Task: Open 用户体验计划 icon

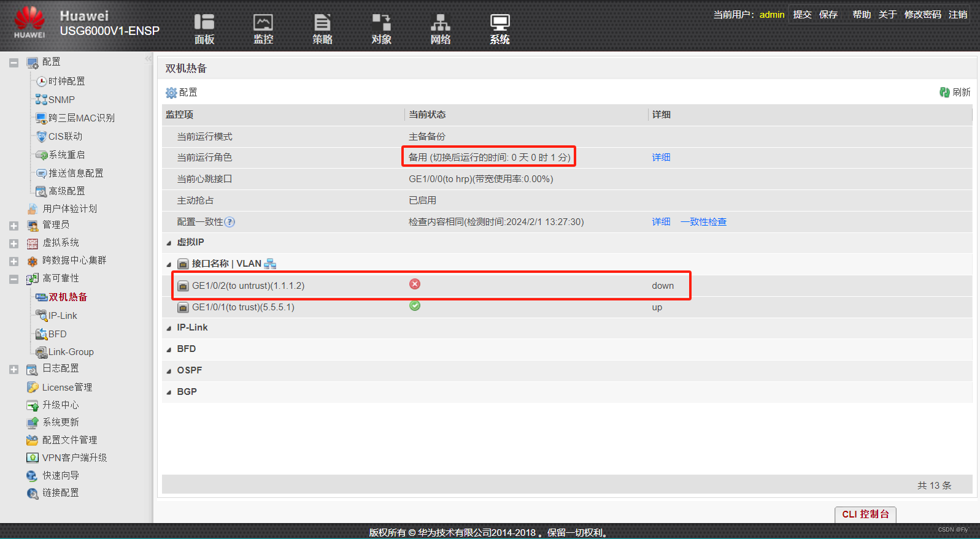Action: [33, 209]
